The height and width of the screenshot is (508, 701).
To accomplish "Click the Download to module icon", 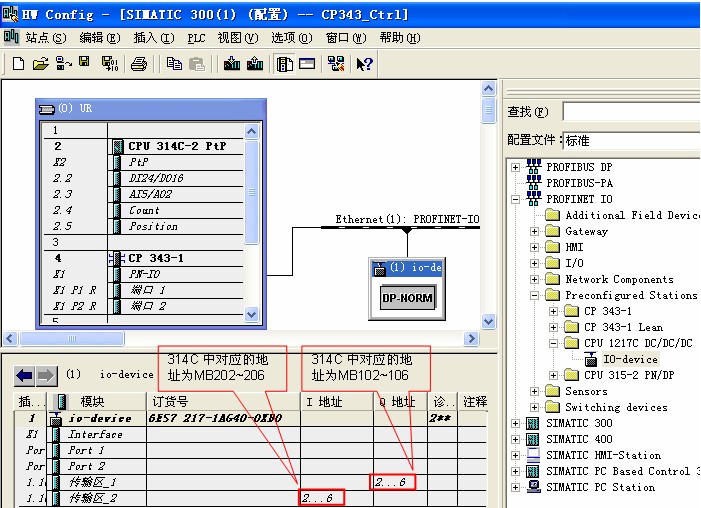I will (232, 64).
